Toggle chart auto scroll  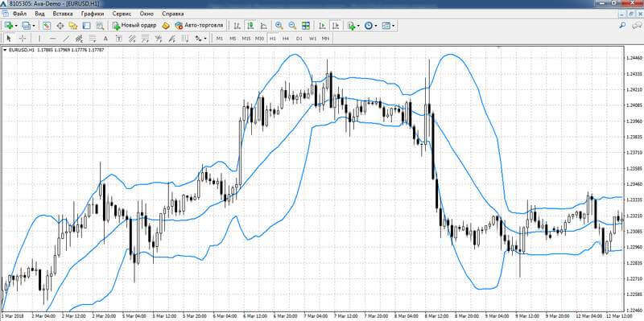point(323,26)
